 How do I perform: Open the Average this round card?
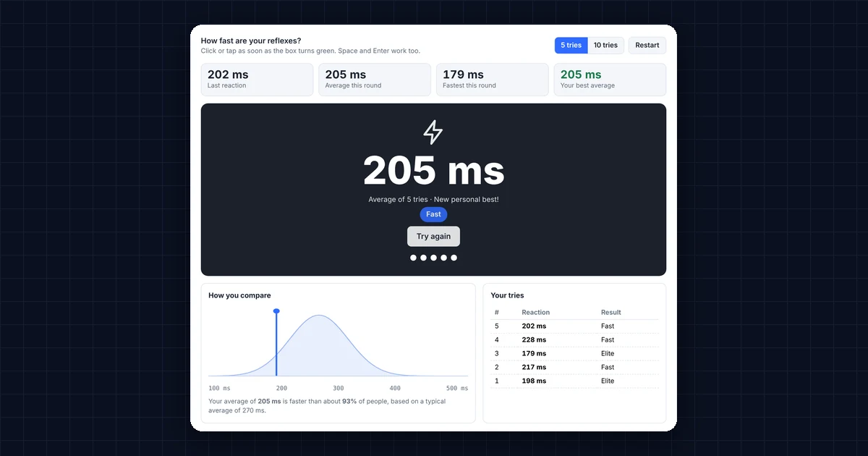375,80
